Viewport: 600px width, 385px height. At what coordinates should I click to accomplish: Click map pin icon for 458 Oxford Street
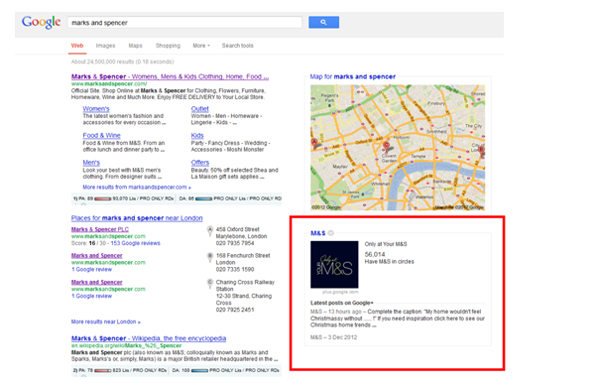tap(210, 231)
